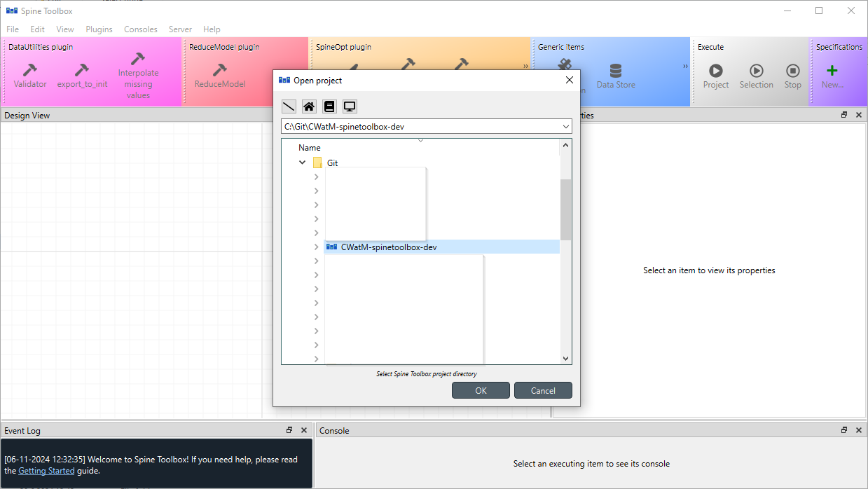Float the Event Log dock panel
The image size is (868, 489).
(289, 430)
